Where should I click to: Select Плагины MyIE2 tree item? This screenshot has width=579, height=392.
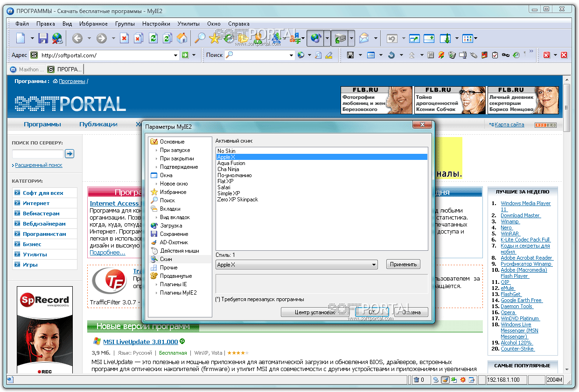178,293
